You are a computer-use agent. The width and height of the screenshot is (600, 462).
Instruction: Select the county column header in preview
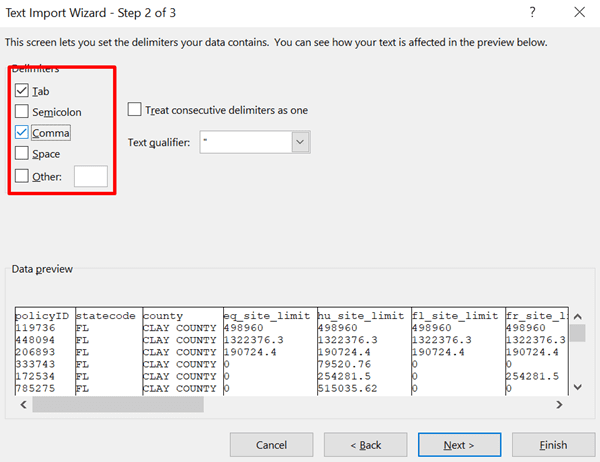point(163,315)
